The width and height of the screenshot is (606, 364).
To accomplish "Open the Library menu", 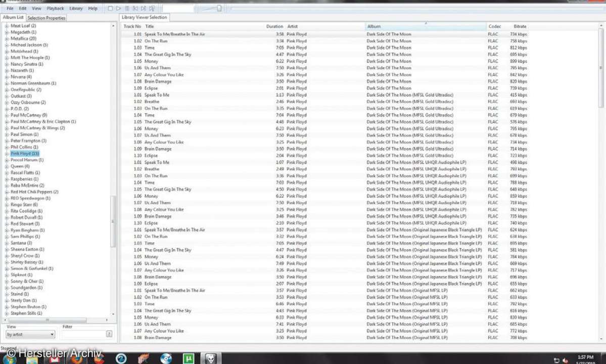I will click(76, 8).
